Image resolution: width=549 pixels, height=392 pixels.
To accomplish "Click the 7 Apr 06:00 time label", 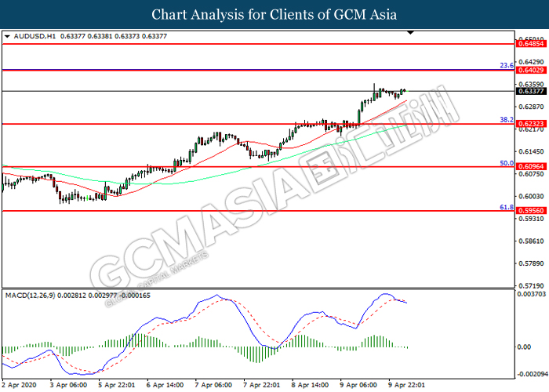I will click(x=213, y=385).
